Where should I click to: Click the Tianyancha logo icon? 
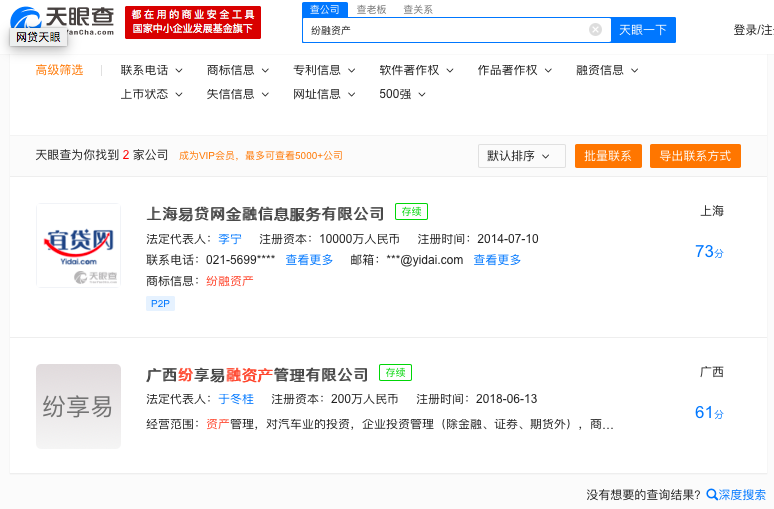click(x=26, y=17)
